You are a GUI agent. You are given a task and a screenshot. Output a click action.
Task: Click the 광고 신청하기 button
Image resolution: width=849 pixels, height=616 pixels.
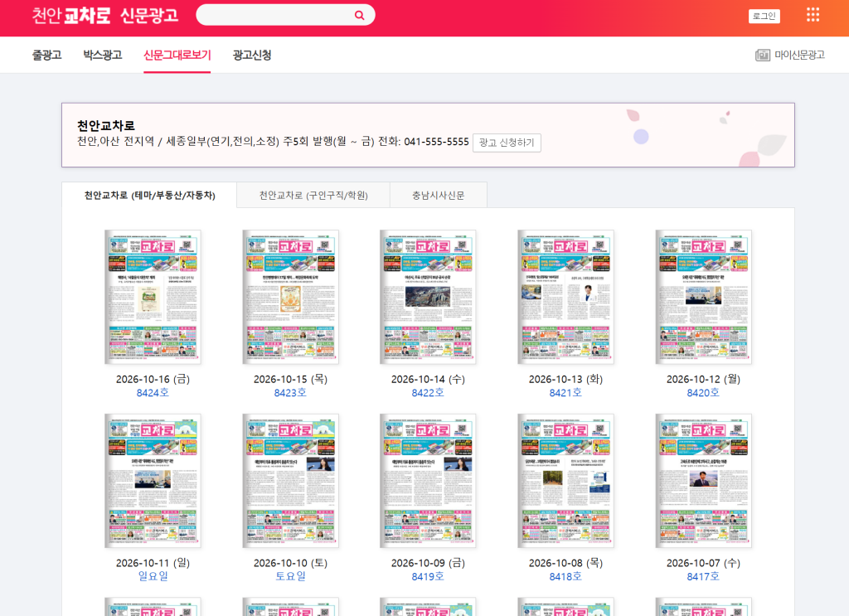click(507, 143)
